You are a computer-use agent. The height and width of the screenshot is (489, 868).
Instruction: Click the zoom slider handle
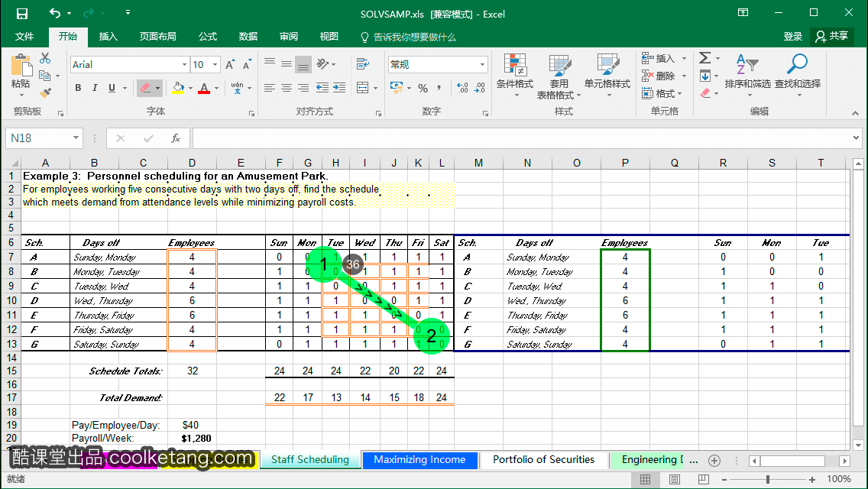pos(767,479)
